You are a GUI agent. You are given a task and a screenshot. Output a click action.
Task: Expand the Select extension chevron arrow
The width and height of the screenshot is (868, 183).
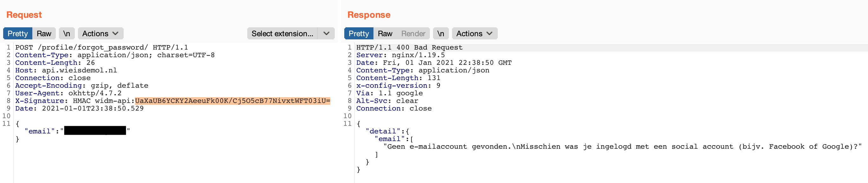pos(326,33)
